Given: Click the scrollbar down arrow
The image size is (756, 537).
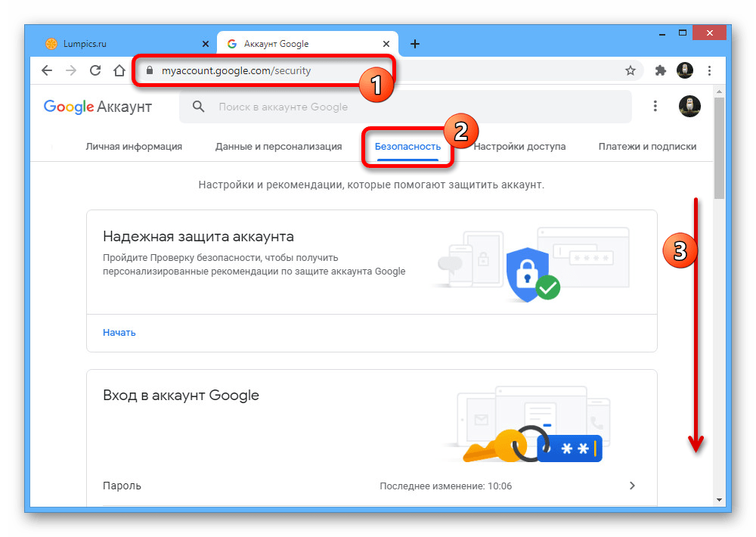Looking at the screenshot, I should point(718,499).
